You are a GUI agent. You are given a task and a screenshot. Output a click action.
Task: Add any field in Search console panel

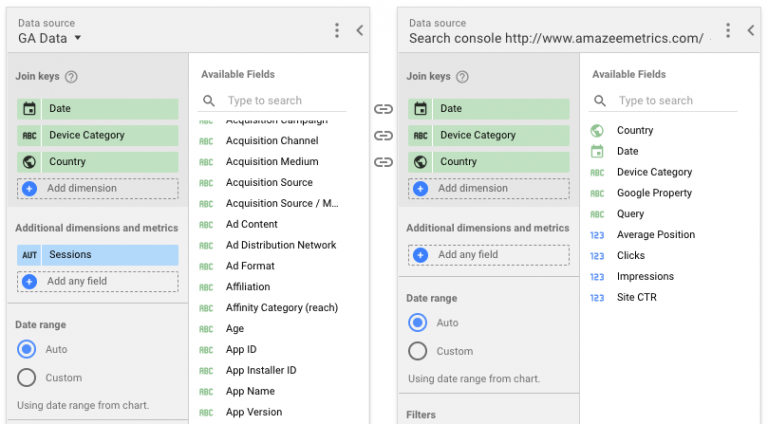coord(489,255)
